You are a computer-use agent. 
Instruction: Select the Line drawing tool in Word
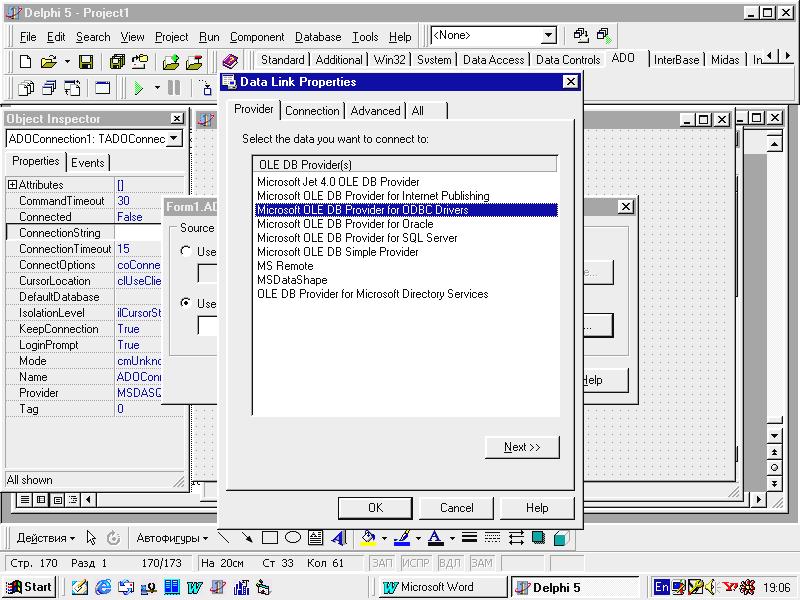(224, 537)
